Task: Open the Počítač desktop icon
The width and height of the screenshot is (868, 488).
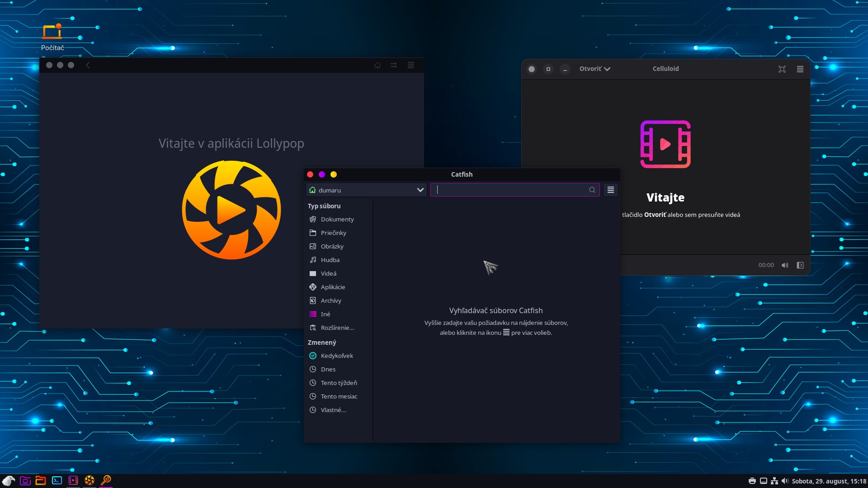Action: [x=52, y=38]
